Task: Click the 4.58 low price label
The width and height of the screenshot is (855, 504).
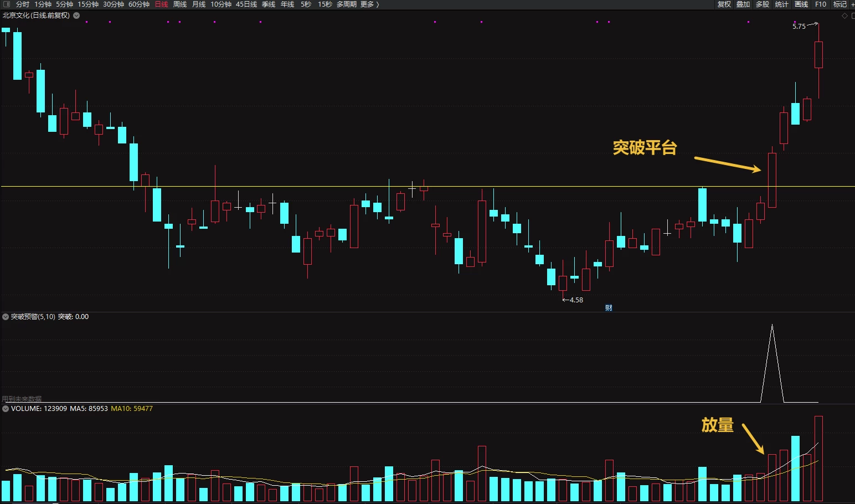Action: coord(576,300)
